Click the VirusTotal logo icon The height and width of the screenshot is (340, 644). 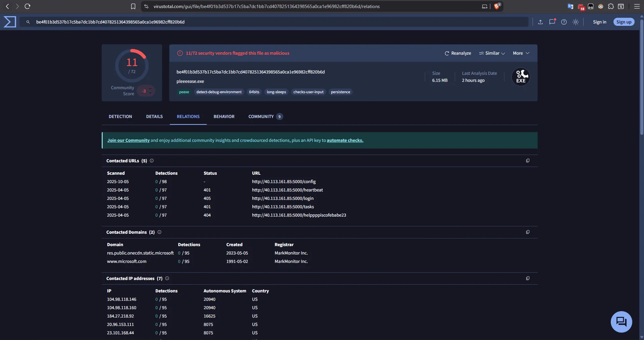10,22
